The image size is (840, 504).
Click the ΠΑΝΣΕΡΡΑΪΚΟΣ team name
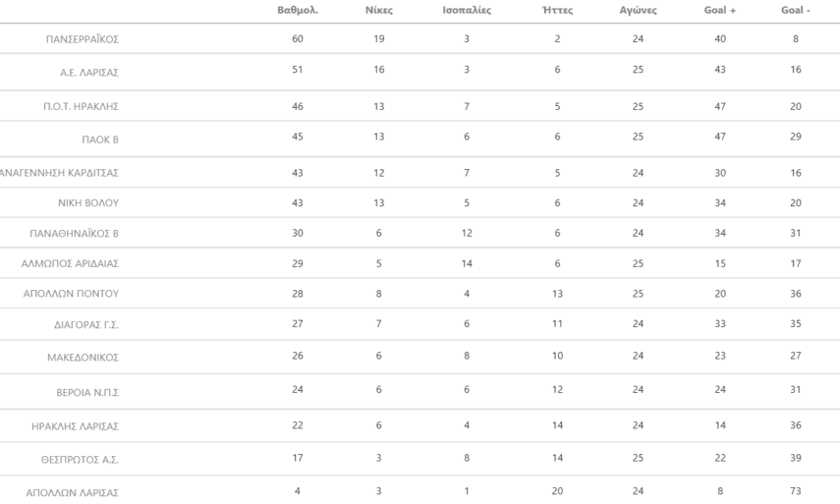82,39
